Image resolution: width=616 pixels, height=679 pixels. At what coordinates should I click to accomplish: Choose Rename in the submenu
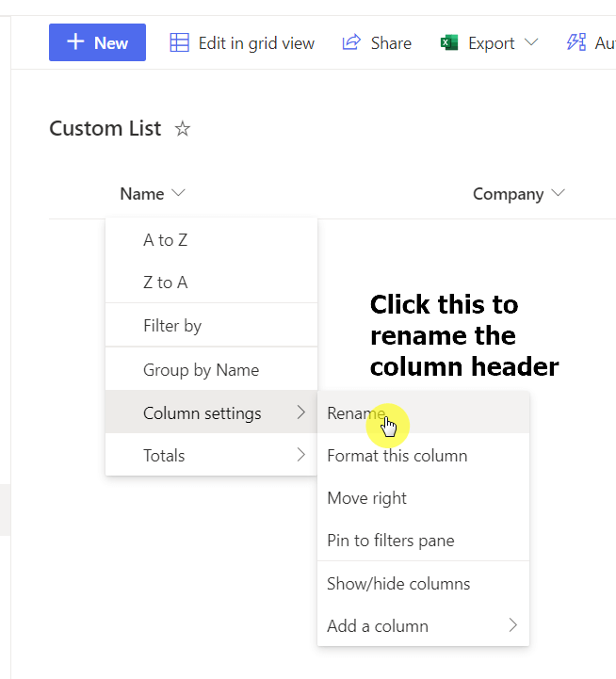click(x=423, y=412)
